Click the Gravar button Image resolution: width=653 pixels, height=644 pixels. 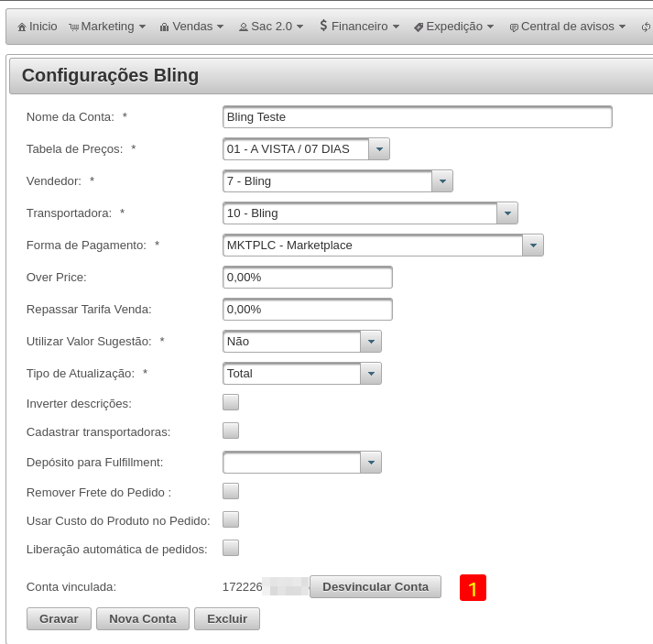(x=59, y=619)
